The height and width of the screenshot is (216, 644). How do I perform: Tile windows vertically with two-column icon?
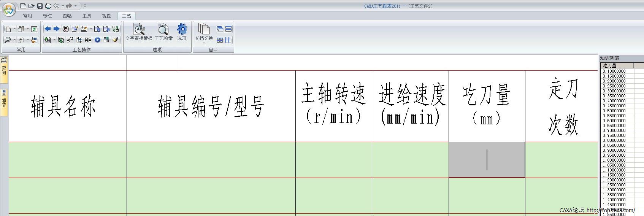click(228, 40)
